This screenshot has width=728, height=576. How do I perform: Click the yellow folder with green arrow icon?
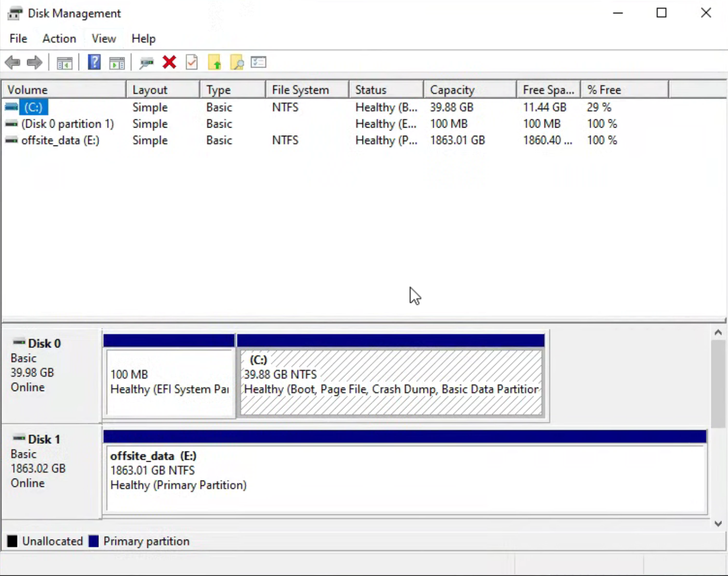214,63
